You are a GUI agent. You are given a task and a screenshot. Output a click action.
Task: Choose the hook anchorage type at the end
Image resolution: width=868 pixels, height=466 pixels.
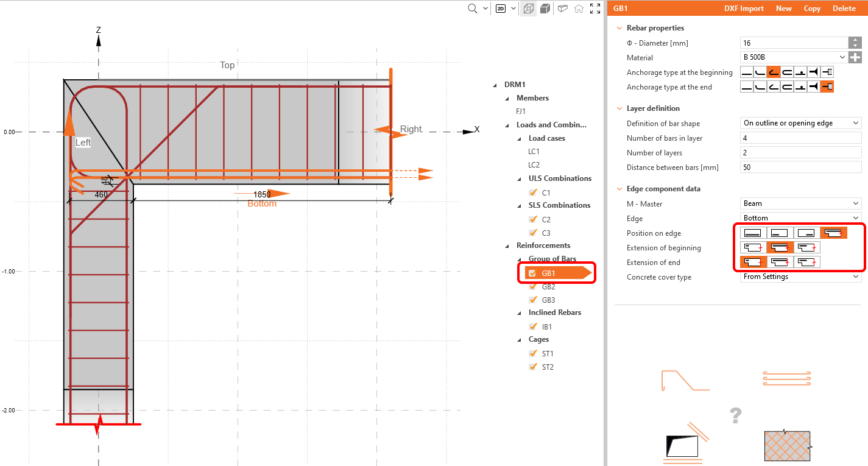[773, 86]
